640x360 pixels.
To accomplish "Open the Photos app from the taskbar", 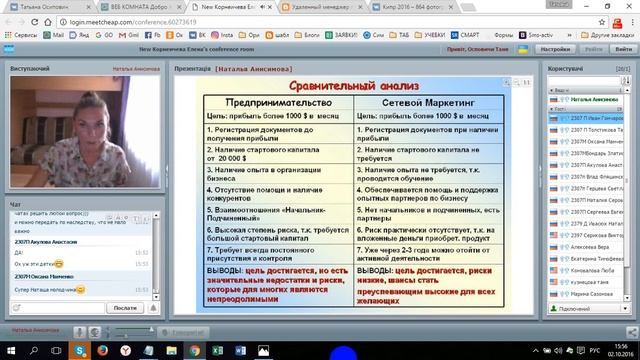I will 264,351.
